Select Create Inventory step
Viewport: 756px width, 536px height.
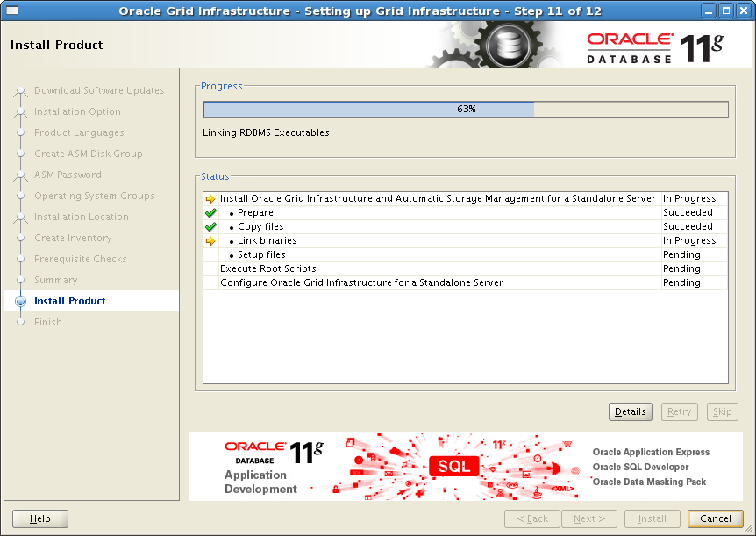(73, 238)
